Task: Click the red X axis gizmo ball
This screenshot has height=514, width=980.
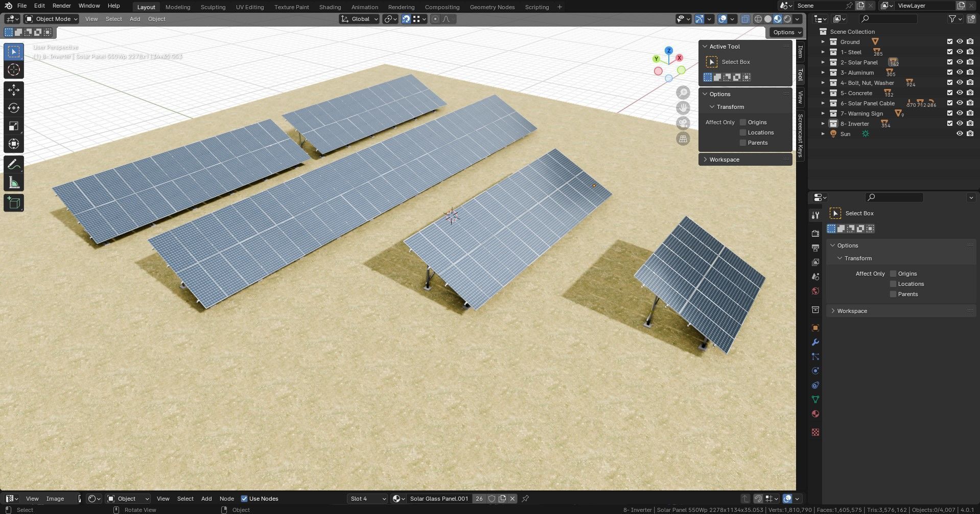Action: [x=680, y=58]
